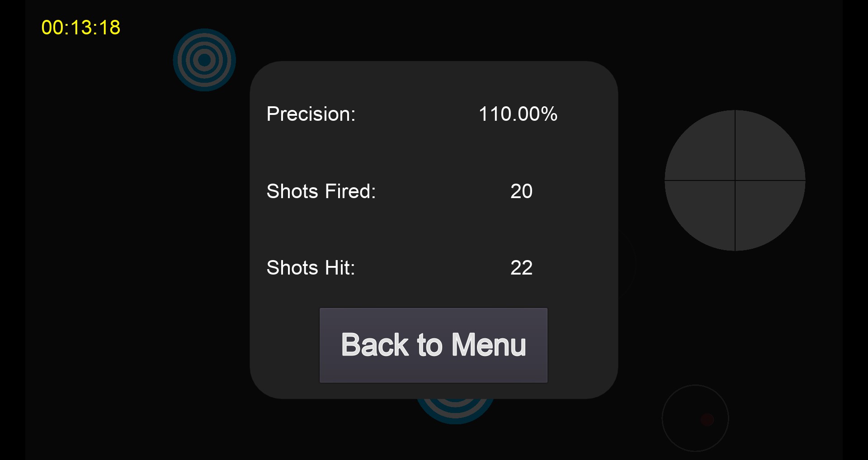Click the Shots Fired label
Image resolution: width=868 pixels, height=460 pixels.
point(321,191)
